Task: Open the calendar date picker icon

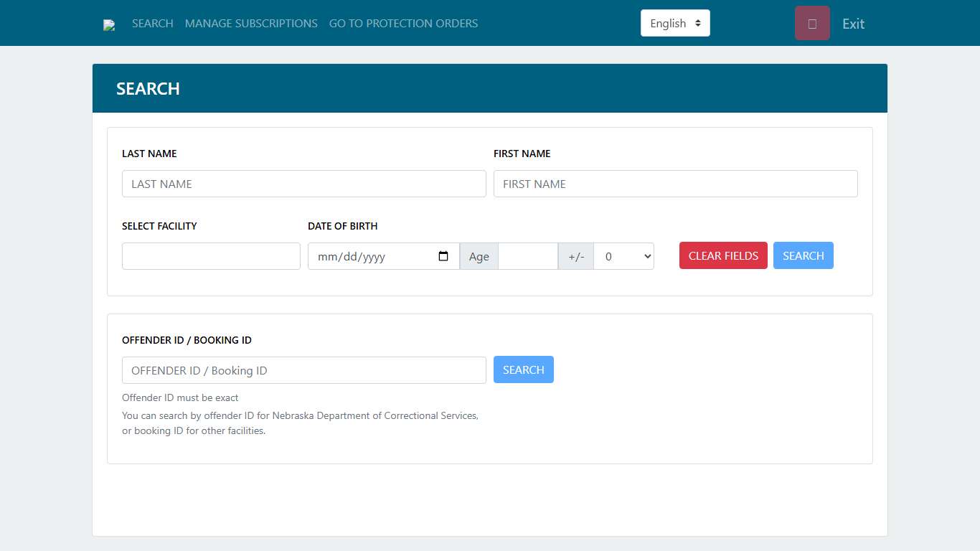Action: click(x=444, y=255)
